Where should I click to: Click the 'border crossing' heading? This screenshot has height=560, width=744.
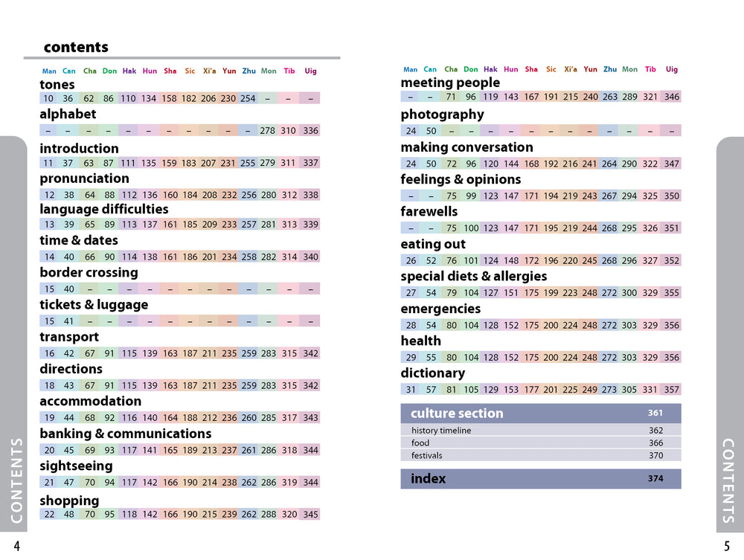click(89, 272)
